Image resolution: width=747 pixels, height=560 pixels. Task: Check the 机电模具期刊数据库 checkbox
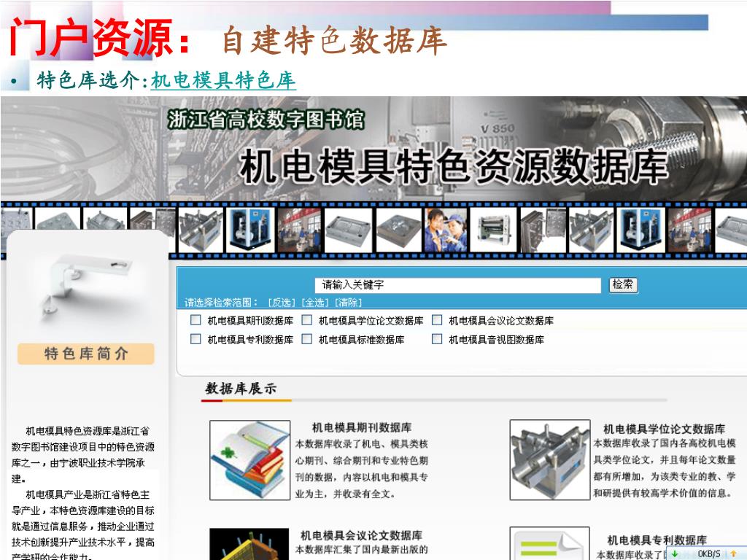(196, 320)
